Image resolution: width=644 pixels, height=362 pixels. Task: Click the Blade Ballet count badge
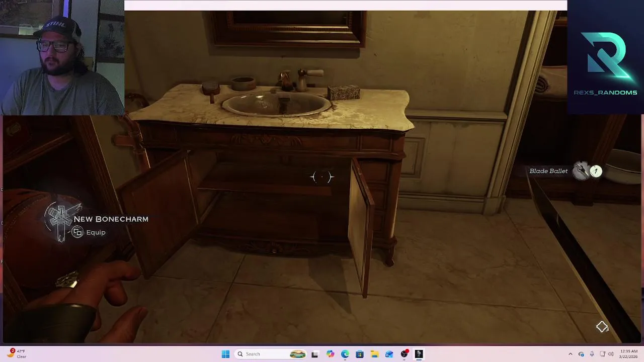[596, 171]
